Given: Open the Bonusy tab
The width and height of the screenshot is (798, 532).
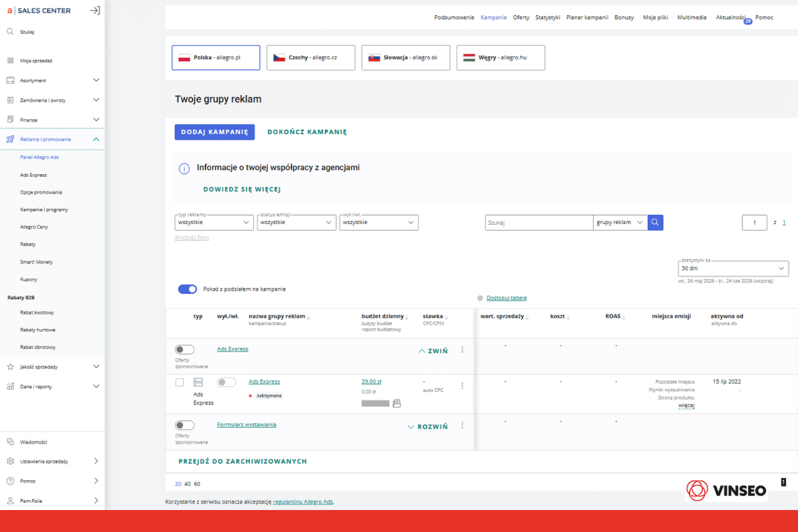Looking at the screenshot, I should (624, 17).
